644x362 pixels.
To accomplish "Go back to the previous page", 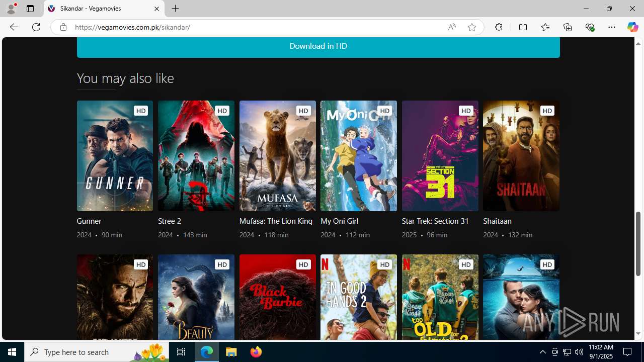I will click(14, 27).
